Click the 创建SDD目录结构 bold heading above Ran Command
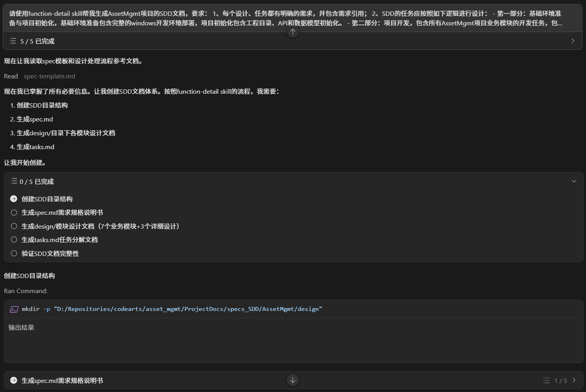The height and width of the screenshot is (392, 586). point(29,276)
